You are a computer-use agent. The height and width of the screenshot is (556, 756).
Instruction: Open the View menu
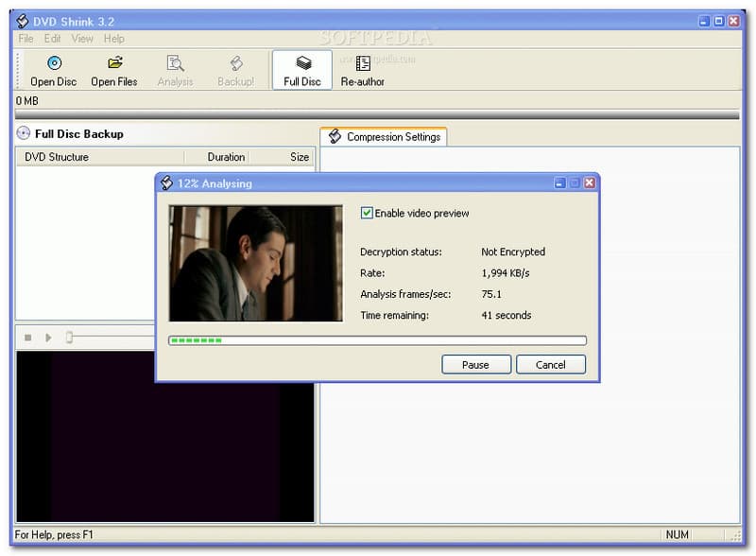coord(82,39)
